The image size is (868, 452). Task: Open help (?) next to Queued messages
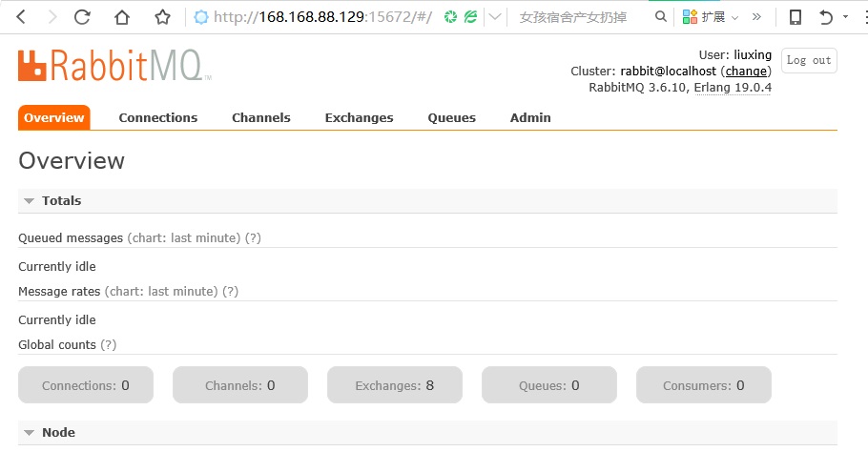[x=253, y=237]
